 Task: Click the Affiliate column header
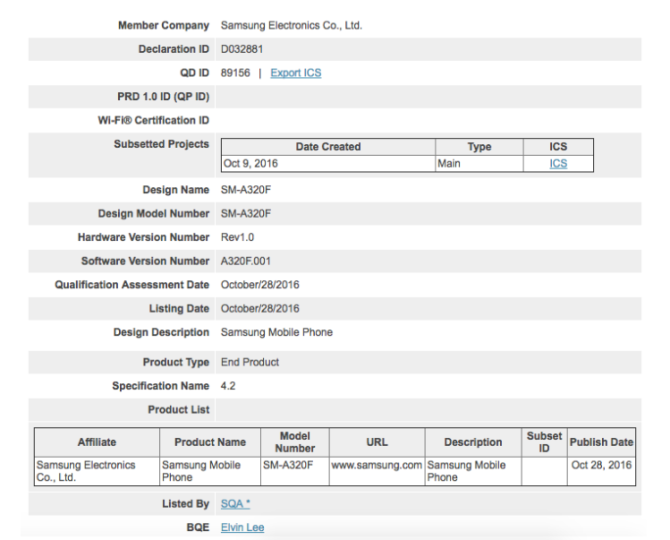click(97, 442)
